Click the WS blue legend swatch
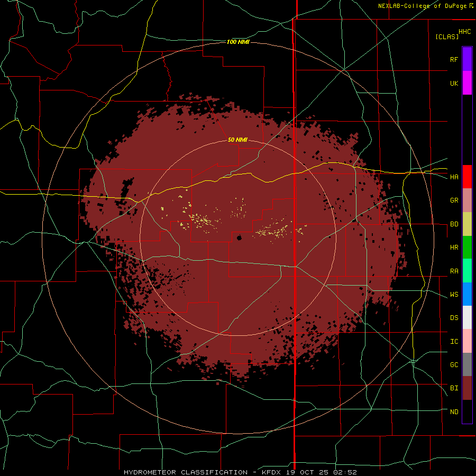Viewport: 476px width, 476px height. pyautogui.click(x=467, y=294)
